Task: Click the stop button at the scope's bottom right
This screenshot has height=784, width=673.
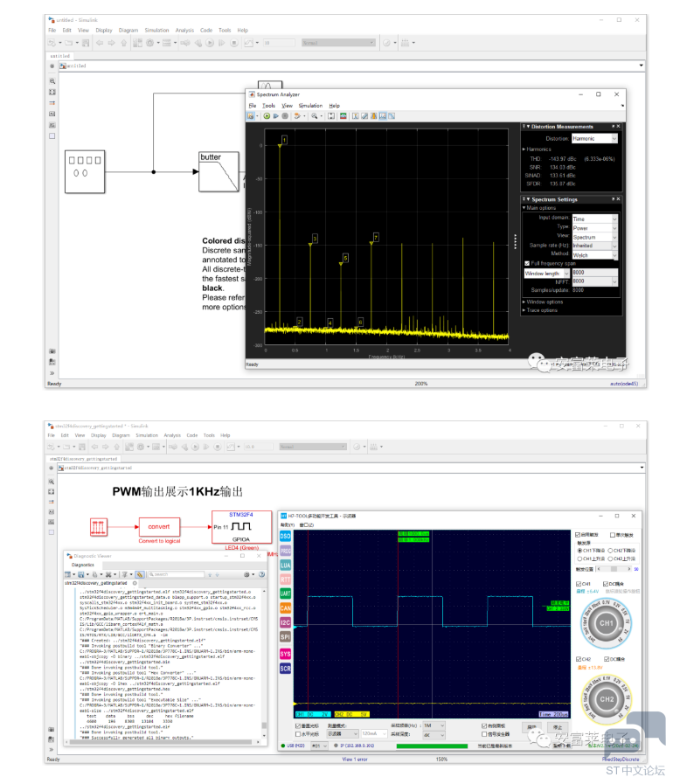Action: click(x=558, y=727)
